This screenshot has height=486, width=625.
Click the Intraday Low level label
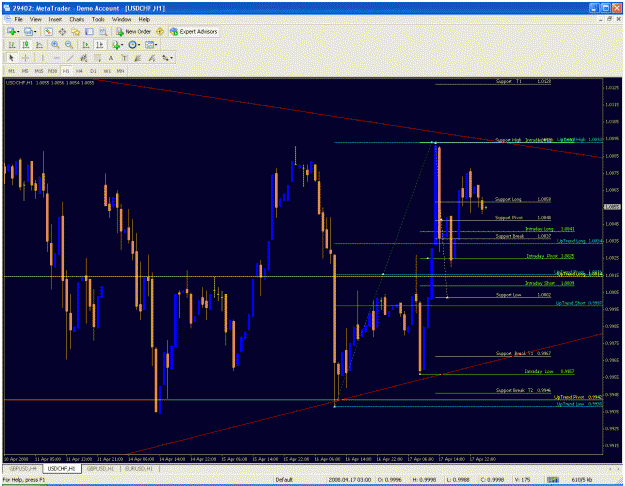[539, 371]
